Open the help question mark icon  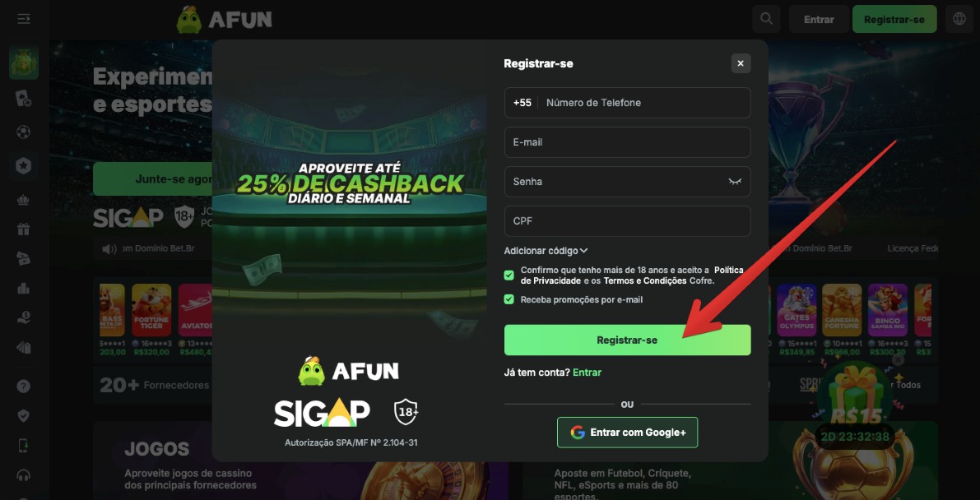[24, 385]
